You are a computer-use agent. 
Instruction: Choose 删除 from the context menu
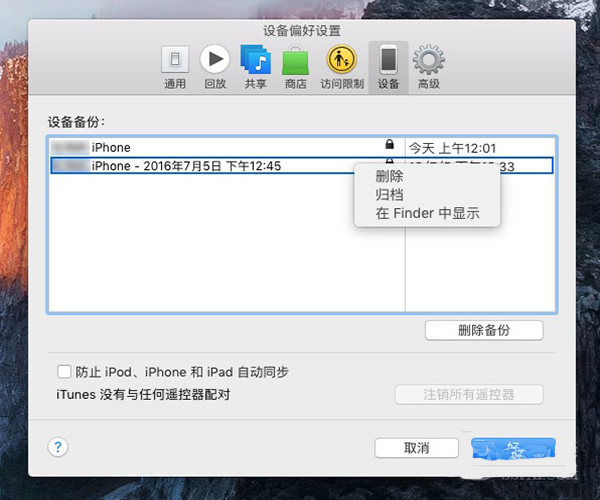point(389,177)
